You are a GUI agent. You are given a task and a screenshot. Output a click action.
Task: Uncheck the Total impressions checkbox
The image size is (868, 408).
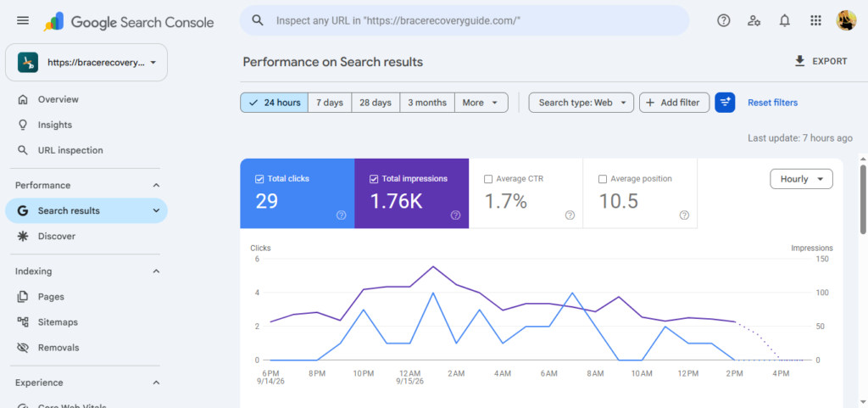[x=373, y=179]
